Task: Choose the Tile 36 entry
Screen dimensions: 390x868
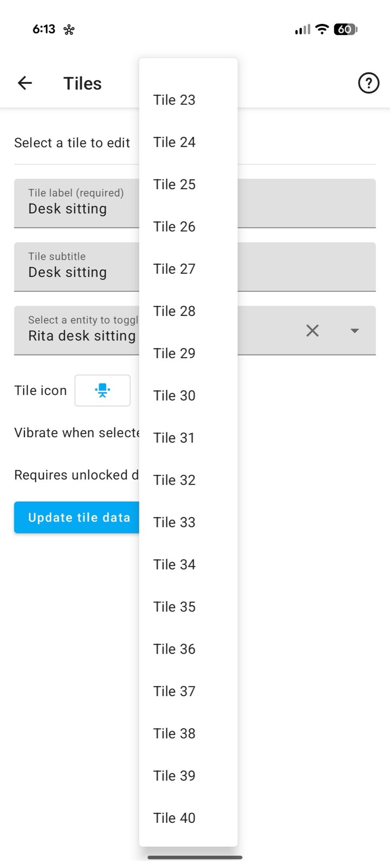Action: [174, 649]
